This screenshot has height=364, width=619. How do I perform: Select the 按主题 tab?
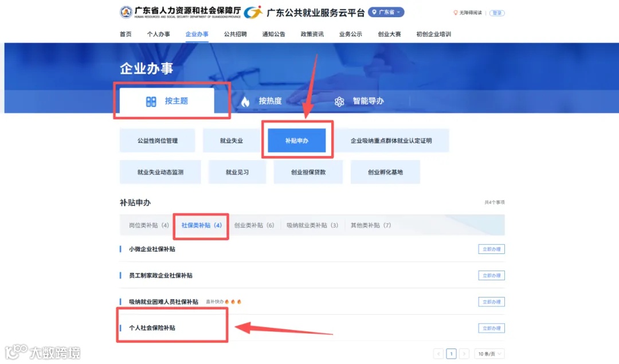point(167,101)
